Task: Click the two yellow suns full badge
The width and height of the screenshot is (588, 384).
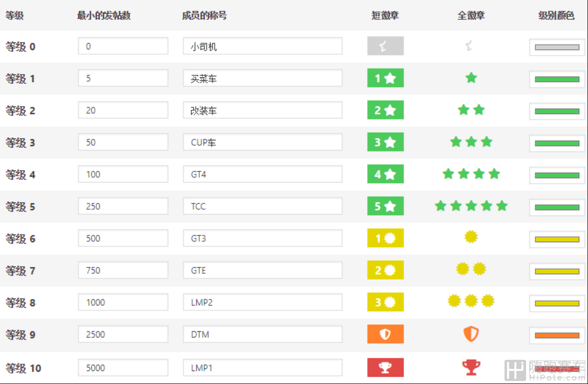Action: (471, 269)
